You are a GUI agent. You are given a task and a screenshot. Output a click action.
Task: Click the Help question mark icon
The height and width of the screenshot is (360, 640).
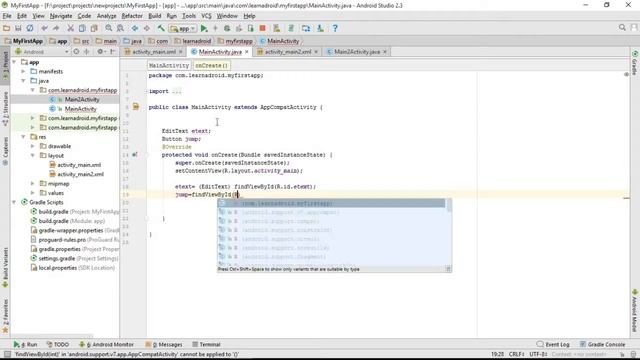click(x=335, y=28)
